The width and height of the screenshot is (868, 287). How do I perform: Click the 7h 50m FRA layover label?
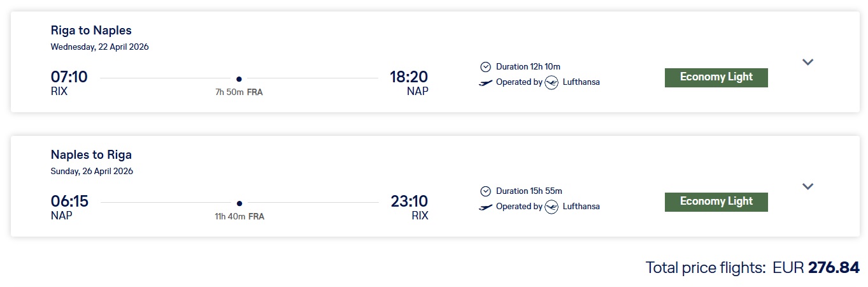239,92
